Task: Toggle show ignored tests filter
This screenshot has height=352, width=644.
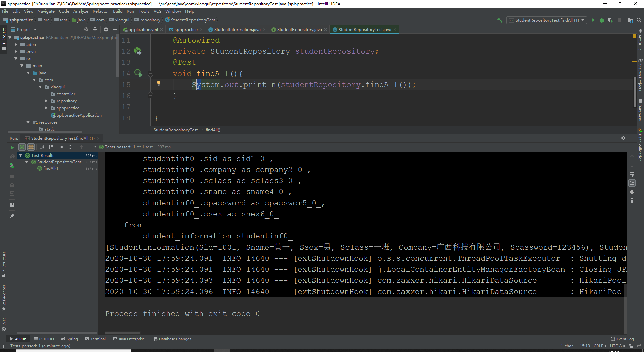Action: pyautogui.click(x=31, y=147)
